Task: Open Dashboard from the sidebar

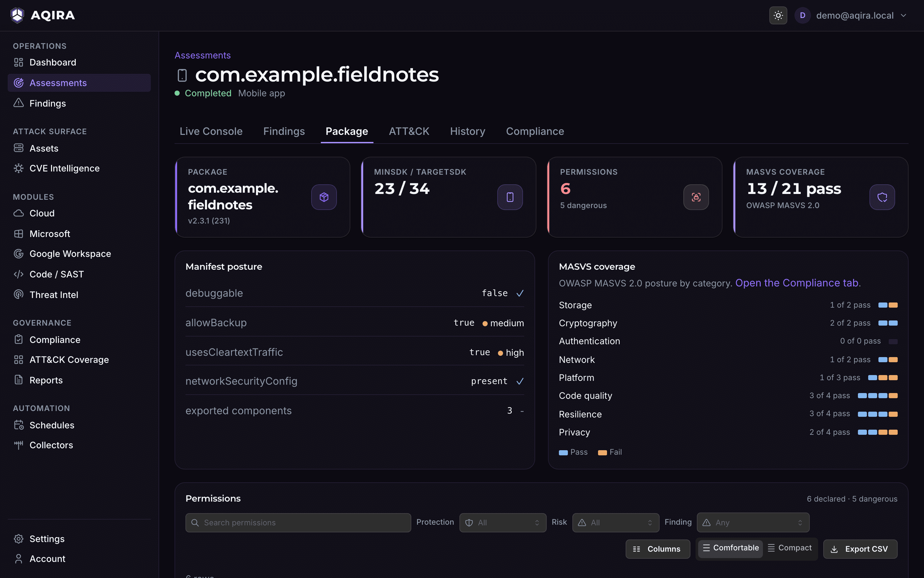Action: tap(79, 62)
